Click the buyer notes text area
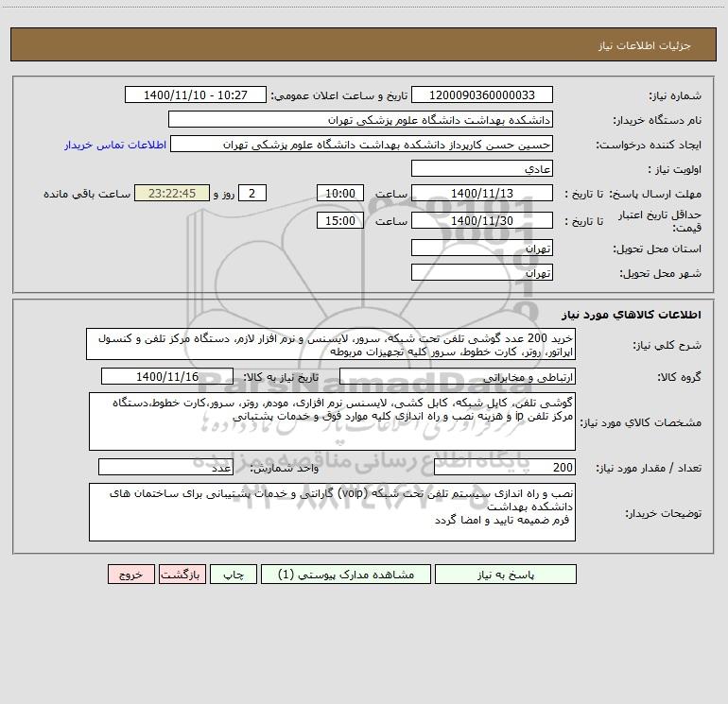Image resolution: width=728 pixels, height=704 pixels. (x=332, y=512)
